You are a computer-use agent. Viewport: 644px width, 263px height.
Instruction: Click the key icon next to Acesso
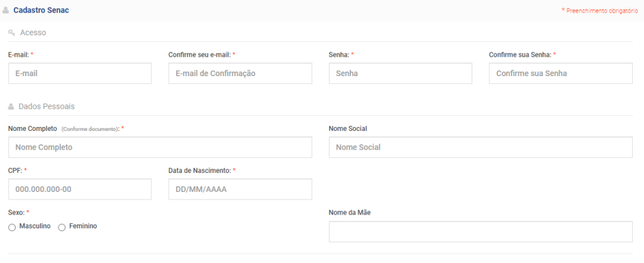pos(11,33)
